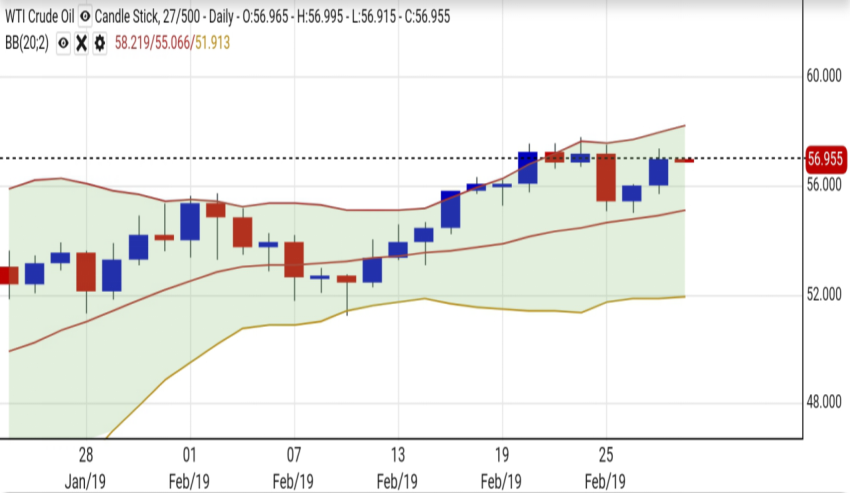Select the rightmost small red candlestick
This screenshot has width=854, height=493.
click(x=684, y=160)
